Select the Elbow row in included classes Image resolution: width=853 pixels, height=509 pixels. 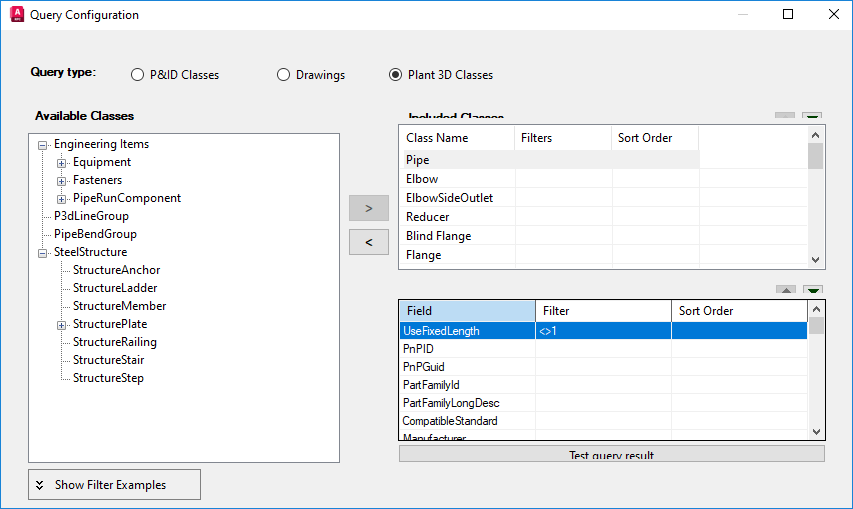pos(422,179)
